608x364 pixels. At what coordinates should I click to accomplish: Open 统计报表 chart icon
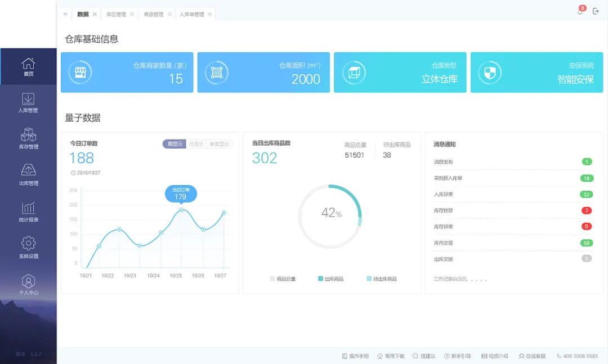tap(28, 208)
